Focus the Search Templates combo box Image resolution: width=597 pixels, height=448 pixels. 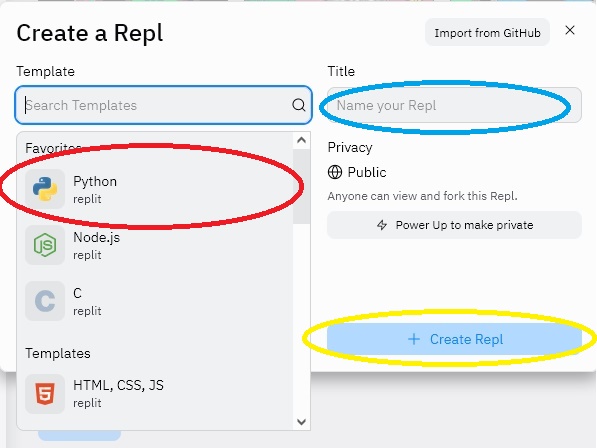pyautogui.click(x=163, y=105)
